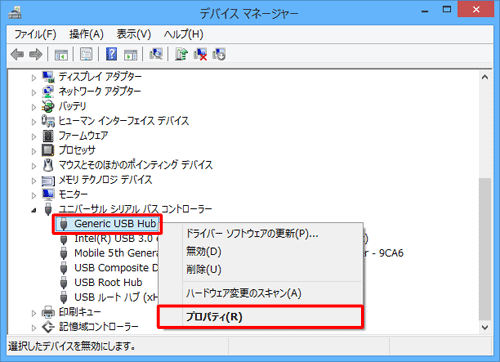Expand the ヒューマン インターフェイス デバイス node
The image size is (500, 362).
click(x=34, y=122)
